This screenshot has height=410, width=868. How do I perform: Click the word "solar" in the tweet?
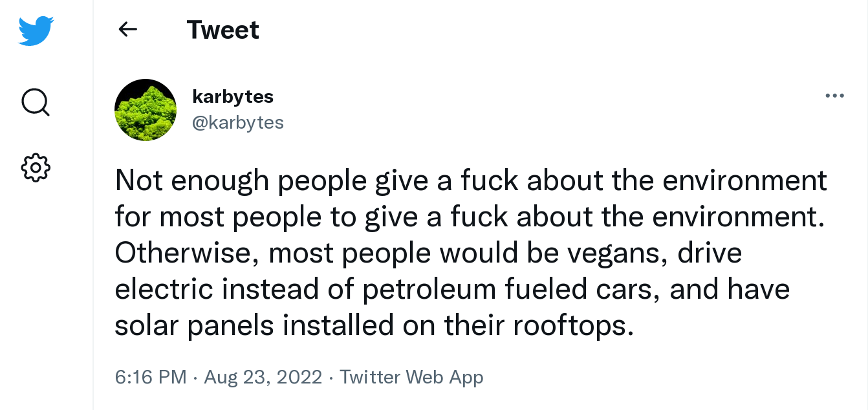(x=147, y=325)
